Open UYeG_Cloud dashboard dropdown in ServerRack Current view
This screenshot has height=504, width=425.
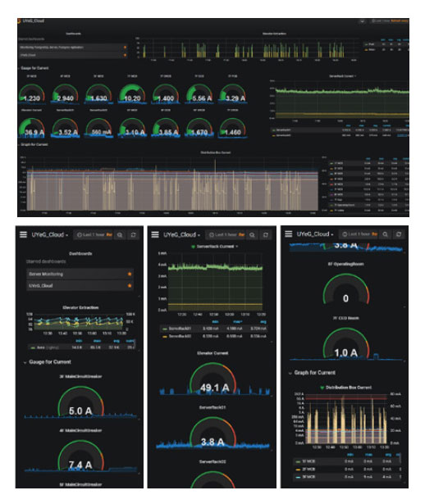(181, 234)
